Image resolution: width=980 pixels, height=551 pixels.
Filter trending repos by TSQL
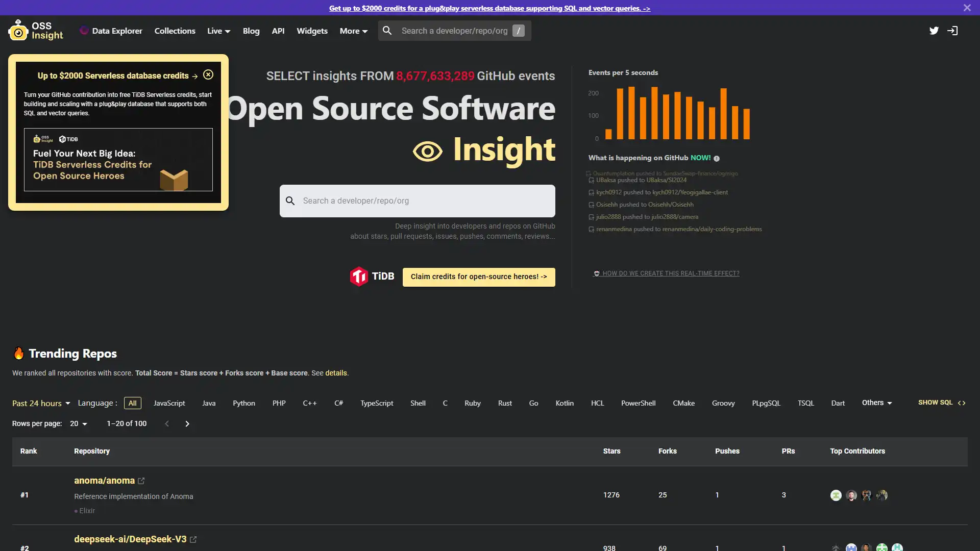pos(806,403)
